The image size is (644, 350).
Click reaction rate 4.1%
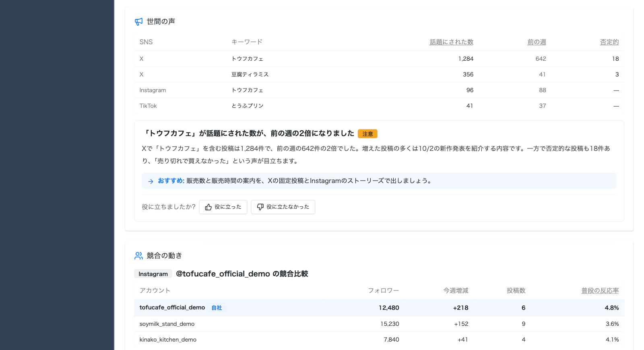[x=612, y=340]
